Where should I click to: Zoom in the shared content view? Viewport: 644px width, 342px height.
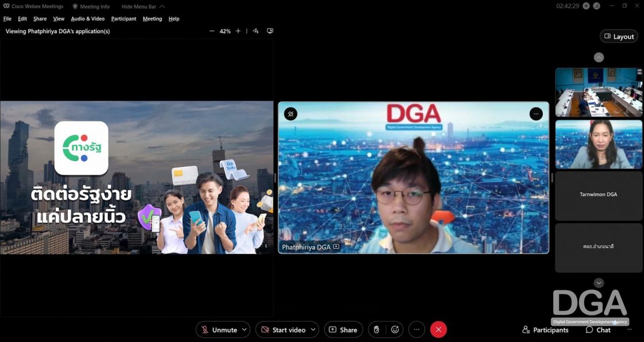pyautogui.click(x=238, y=31)
